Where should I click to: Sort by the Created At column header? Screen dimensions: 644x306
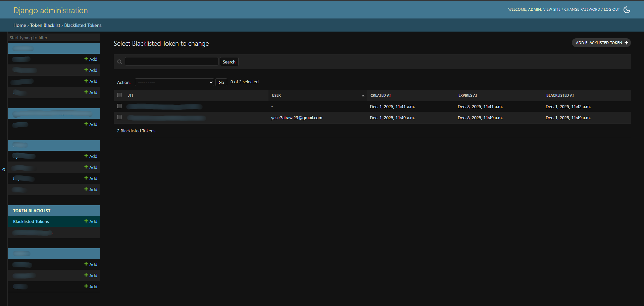(381, 96)
